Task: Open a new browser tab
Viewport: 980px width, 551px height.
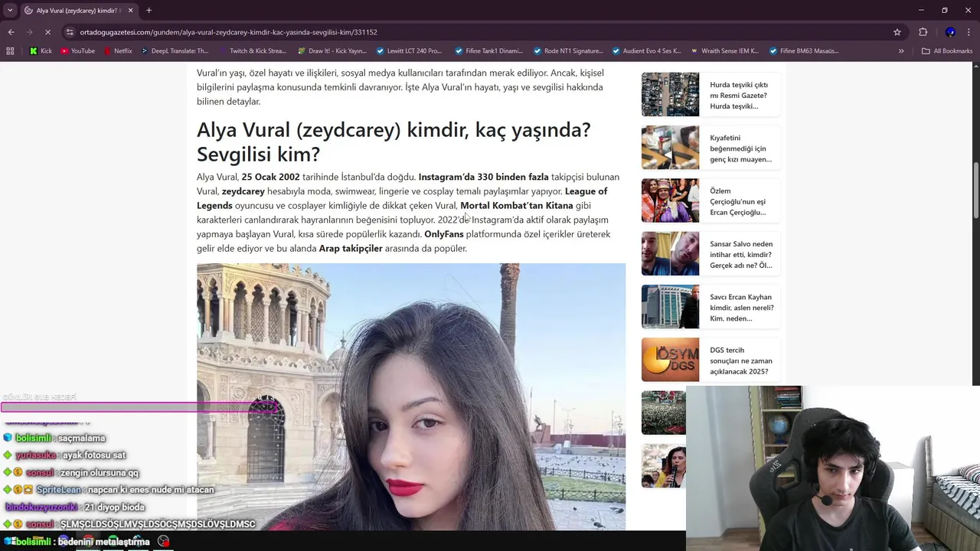Action: point(149,11)
